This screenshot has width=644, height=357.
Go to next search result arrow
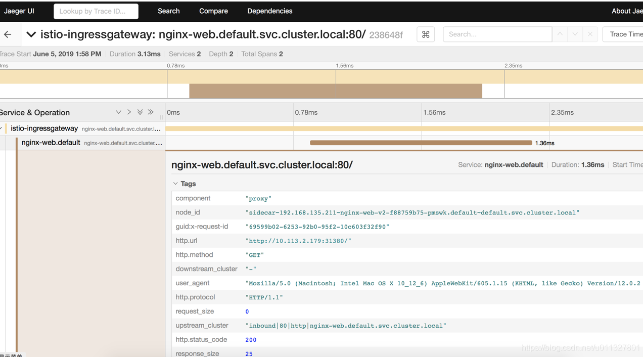pyautogui.click(x=575, y=34)
